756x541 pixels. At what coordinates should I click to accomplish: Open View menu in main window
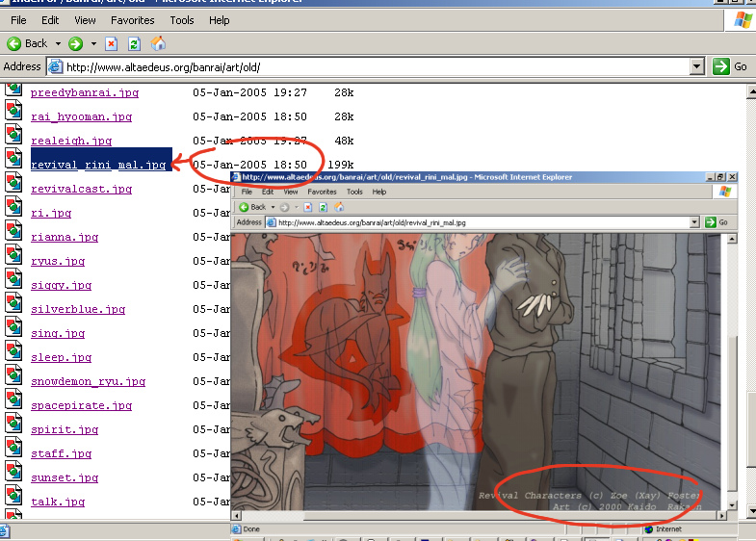click(85, 20)
